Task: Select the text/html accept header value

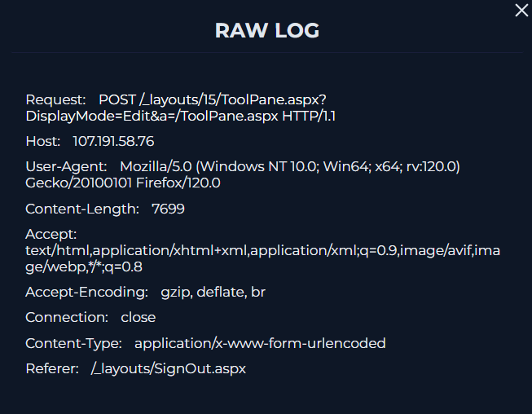Action: point(262,251)
